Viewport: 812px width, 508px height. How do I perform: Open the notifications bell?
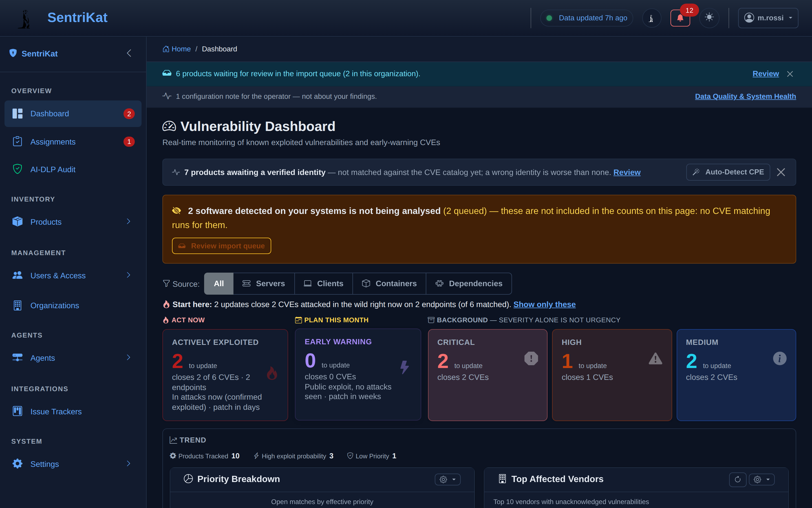[680, 18]
